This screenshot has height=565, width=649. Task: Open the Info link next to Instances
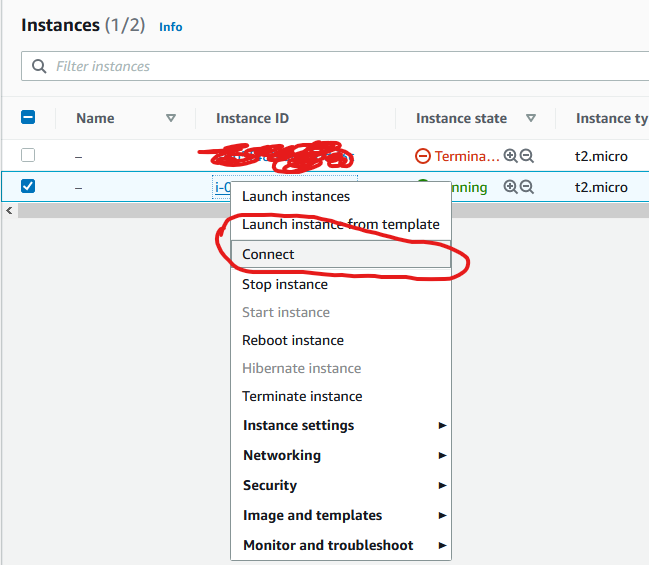[171, 27]
